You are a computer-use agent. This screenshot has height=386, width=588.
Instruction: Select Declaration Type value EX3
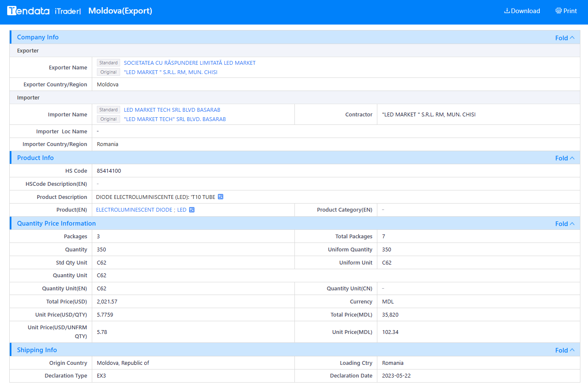102,375
